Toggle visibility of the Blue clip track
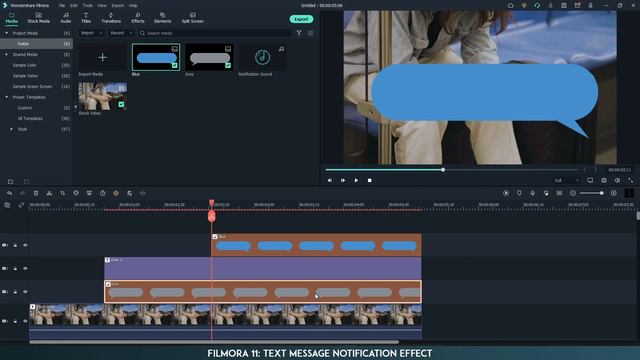 (25, 245)
